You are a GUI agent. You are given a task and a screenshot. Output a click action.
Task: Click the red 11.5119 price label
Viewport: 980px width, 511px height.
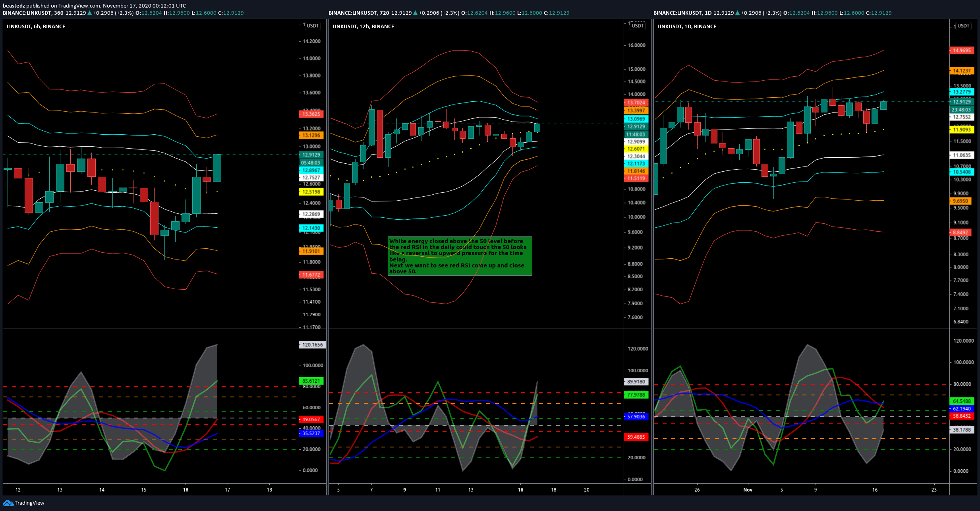point(636,178)
